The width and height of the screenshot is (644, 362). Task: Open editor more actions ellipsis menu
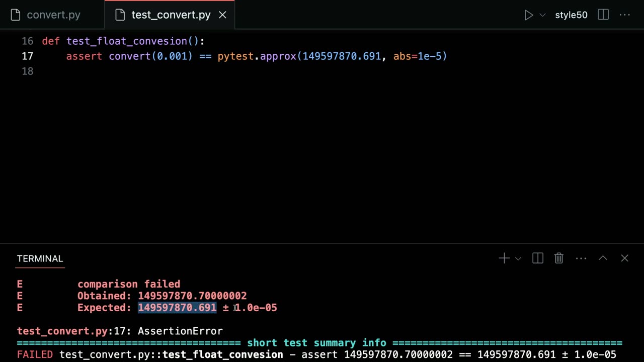[x=625, y=15]
